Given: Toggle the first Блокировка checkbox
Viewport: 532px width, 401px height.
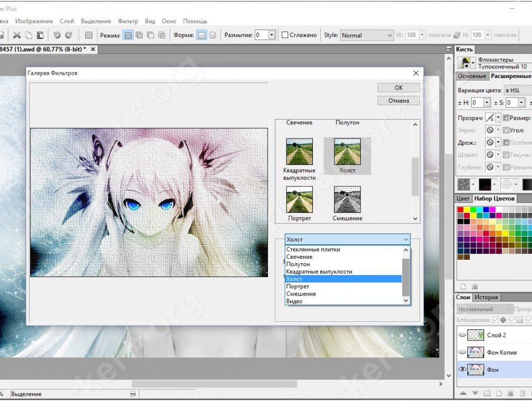Looking at the screenshot, I should pyautogui.click(x=495, y=320).
